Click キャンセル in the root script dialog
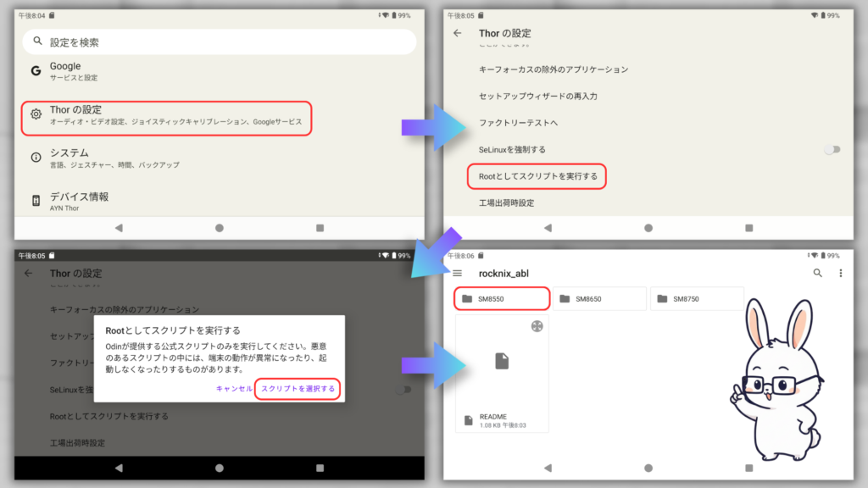 tap(234, 389)
